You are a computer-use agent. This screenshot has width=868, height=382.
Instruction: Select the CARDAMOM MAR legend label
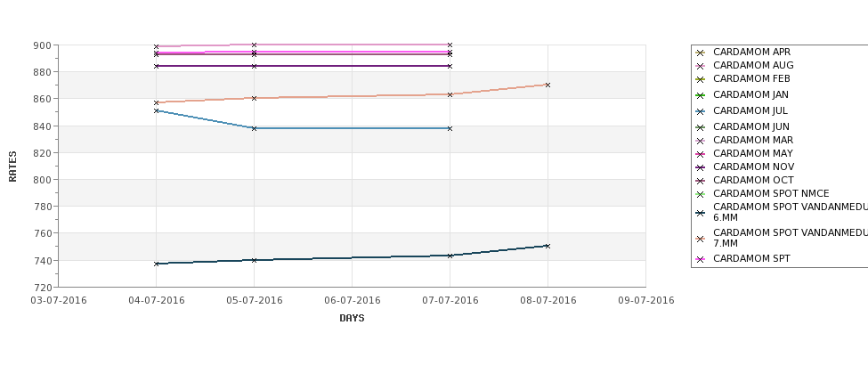tap(753, 140)
